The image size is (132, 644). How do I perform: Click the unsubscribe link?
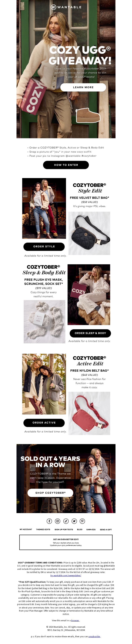[95, 637]
